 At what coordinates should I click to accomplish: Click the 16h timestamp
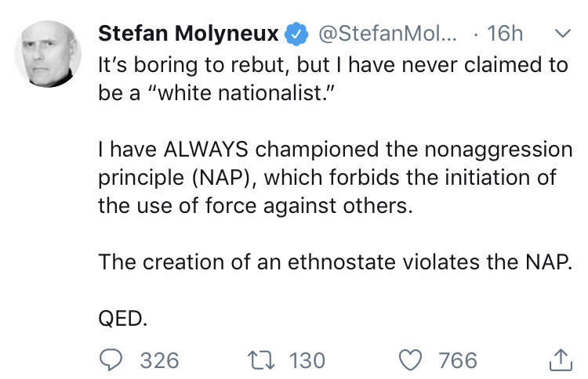click(x=505, y=34)
